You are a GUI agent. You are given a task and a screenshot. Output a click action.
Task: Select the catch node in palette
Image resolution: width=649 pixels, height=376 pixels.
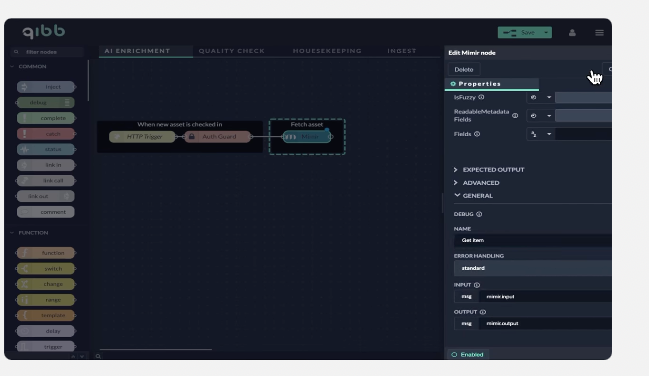pos(46,134)
